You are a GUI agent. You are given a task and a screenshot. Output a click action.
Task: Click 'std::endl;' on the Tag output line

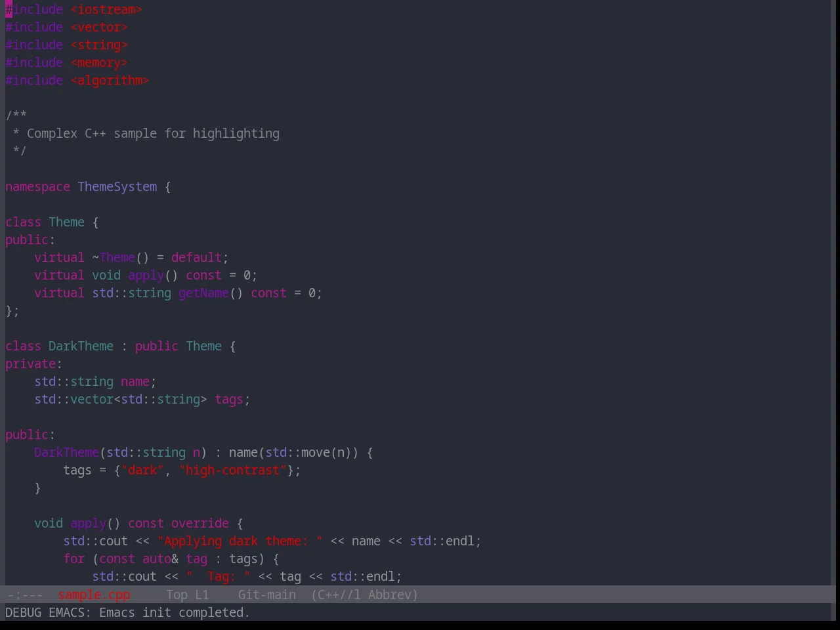(366, 577)
